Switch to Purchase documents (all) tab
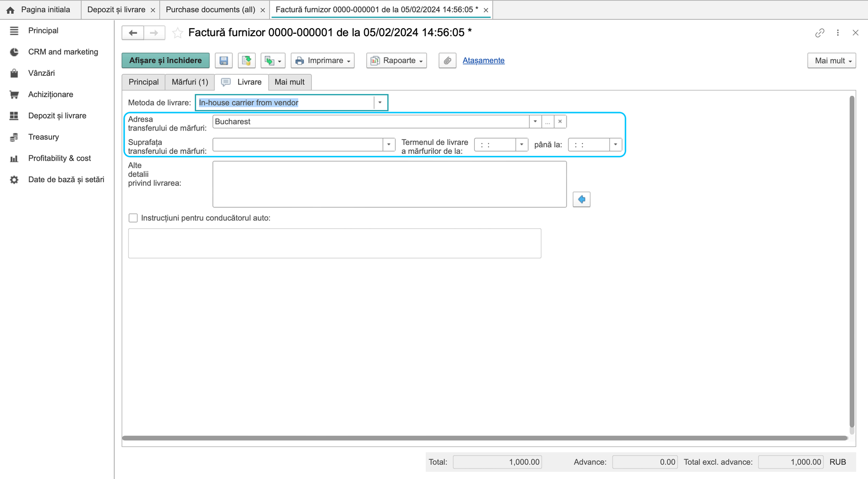 tap(210, 10)
